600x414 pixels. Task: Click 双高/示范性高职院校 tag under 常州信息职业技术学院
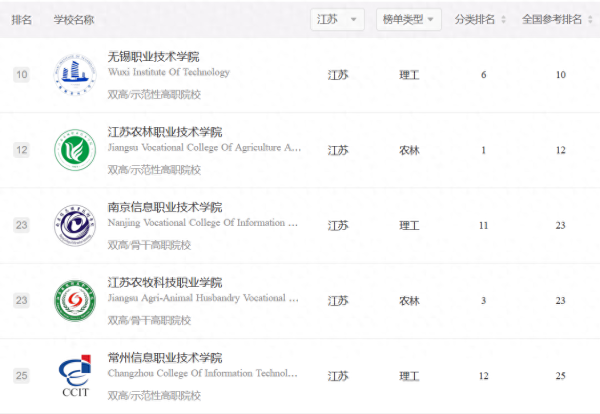tap(154, 396)
